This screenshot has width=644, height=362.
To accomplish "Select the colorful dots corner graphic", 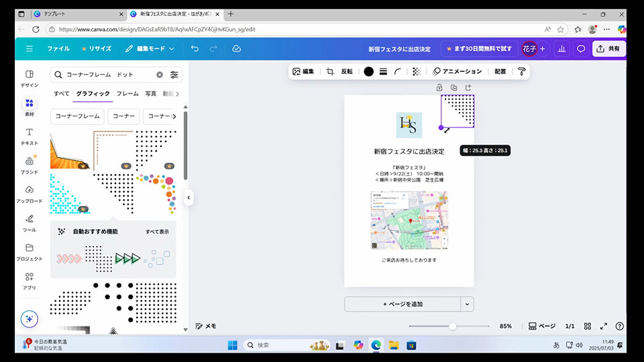I will pyautogui.click(x=156, y=194).
